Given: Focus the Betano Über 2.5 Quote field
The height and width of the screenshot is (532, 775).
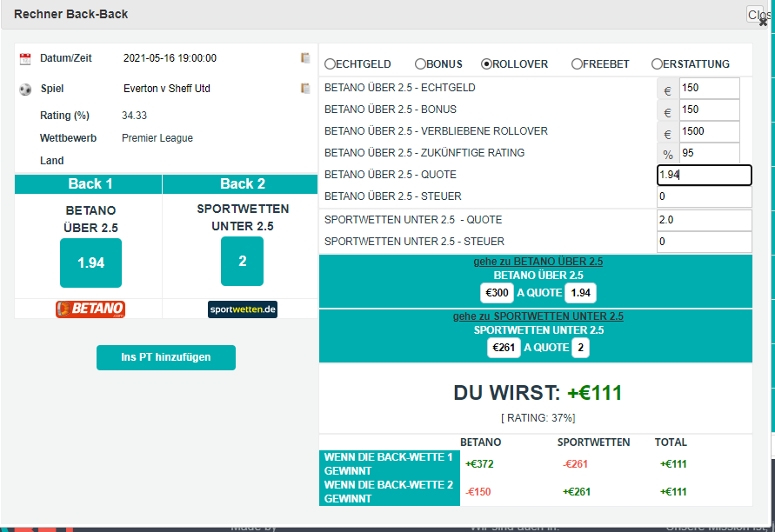Looking at the screenshot, I should coord(705,175).
